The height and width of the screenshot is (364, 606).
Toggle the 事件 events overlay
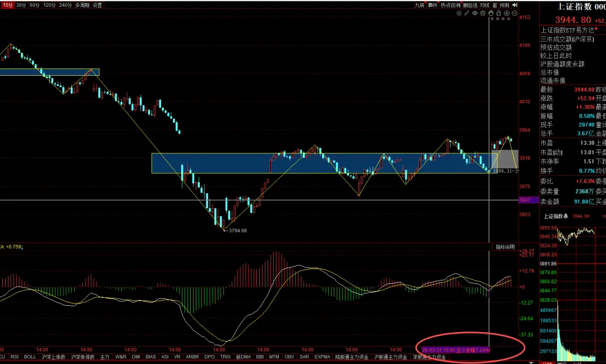coord(433,5)
